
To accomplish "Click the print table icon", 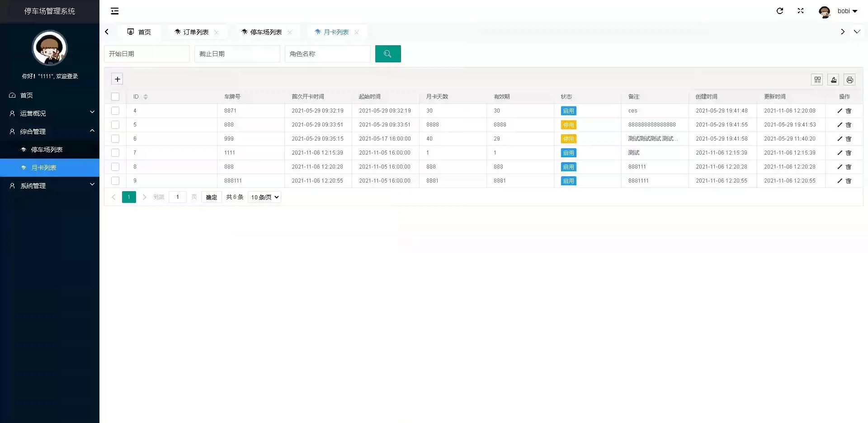I will tap(849, 80).
